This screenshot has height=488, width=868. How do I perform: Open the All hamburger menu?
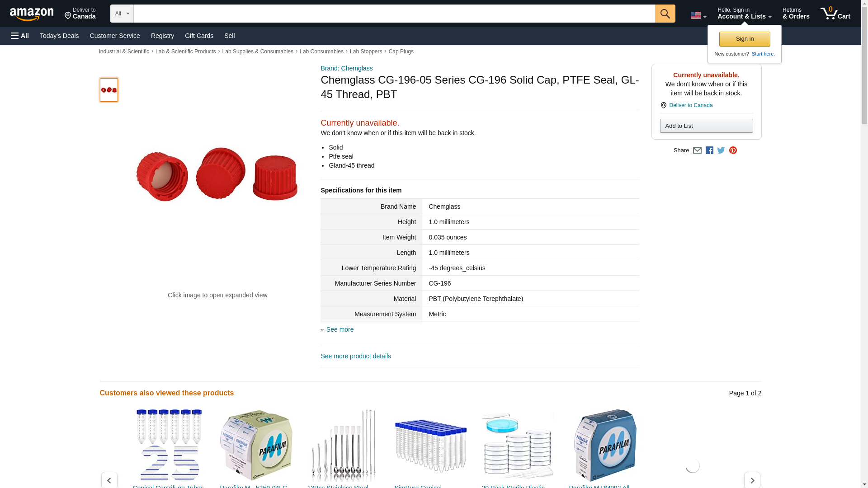[x=20, y=36]
